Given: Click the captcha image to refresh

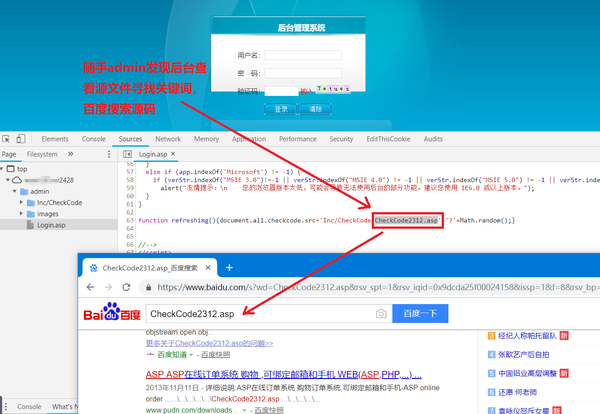Looking at the screenshot, I should tap(333, 89).
